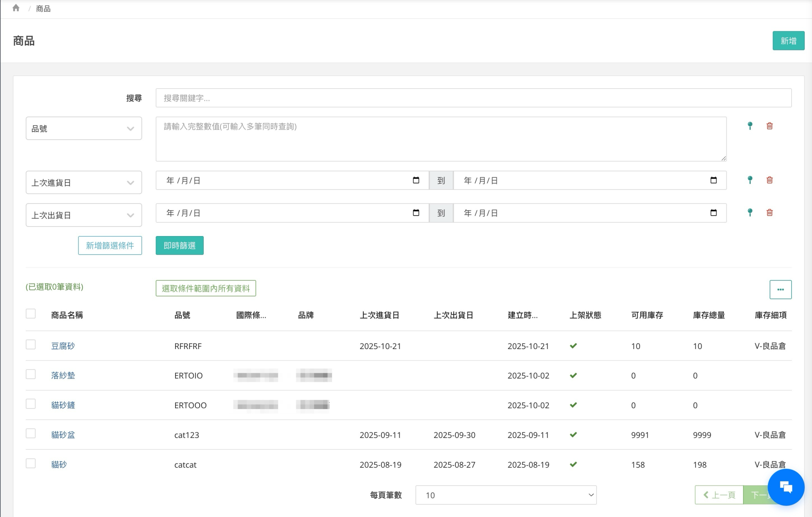Focus the 搜尋關鍵字 search field

point(473,98)
